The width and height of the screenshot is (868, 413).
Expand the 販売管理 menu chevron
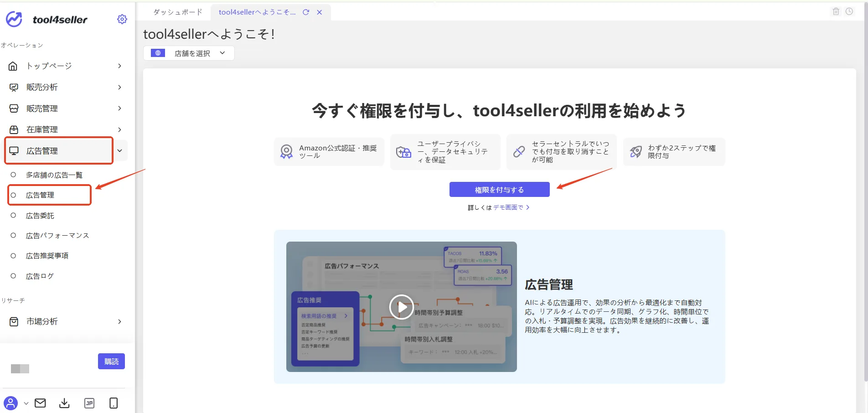tap(119, 108)
